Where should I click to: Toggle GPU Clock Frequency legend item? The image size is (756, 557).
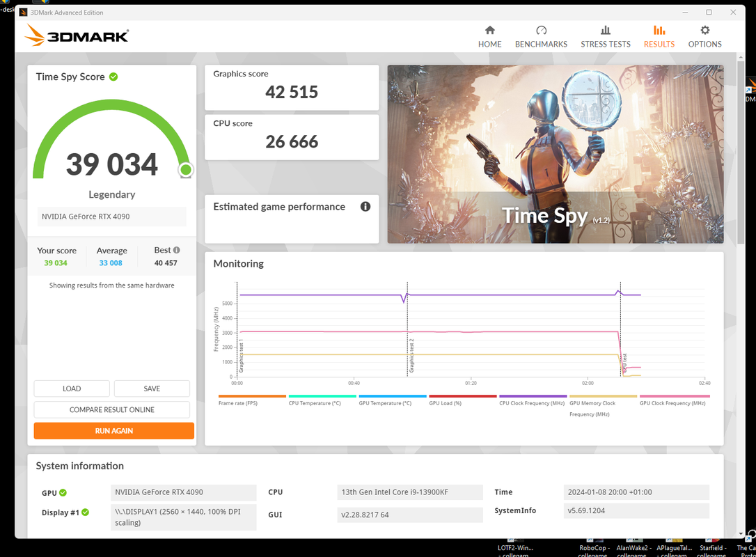(x=674, y=400)
